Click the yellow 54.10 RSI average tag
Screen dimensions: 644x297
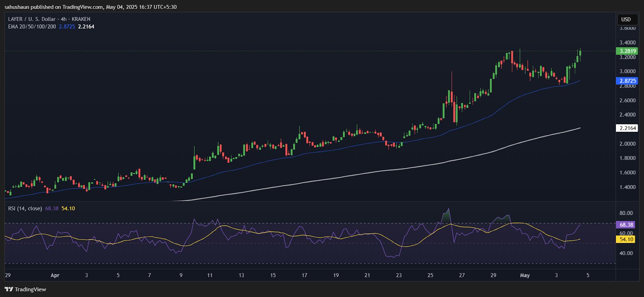coord(626,239)
